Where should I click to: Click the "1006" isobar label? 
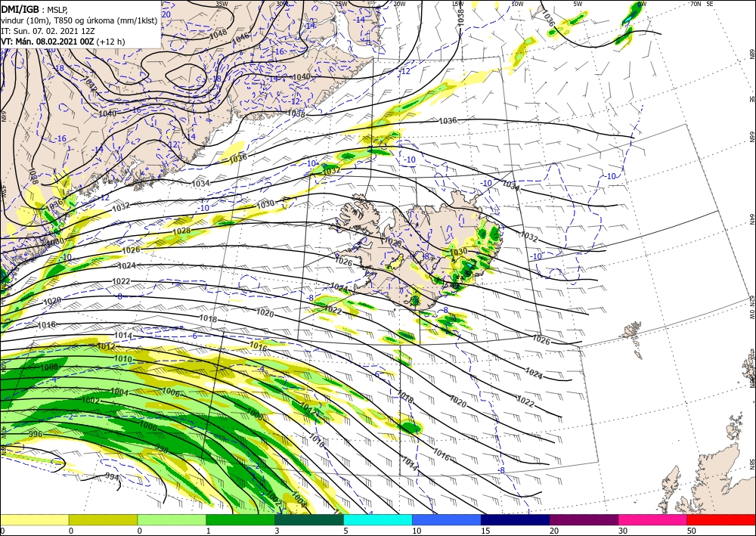point(171,392)
